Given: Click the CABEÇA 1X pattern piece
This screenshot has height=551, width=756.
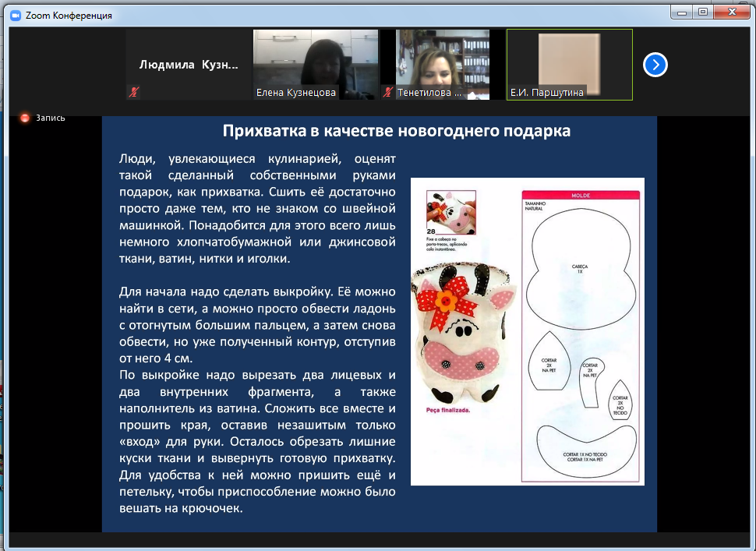Looking at the screenshot, I should [x=579, y=269].
